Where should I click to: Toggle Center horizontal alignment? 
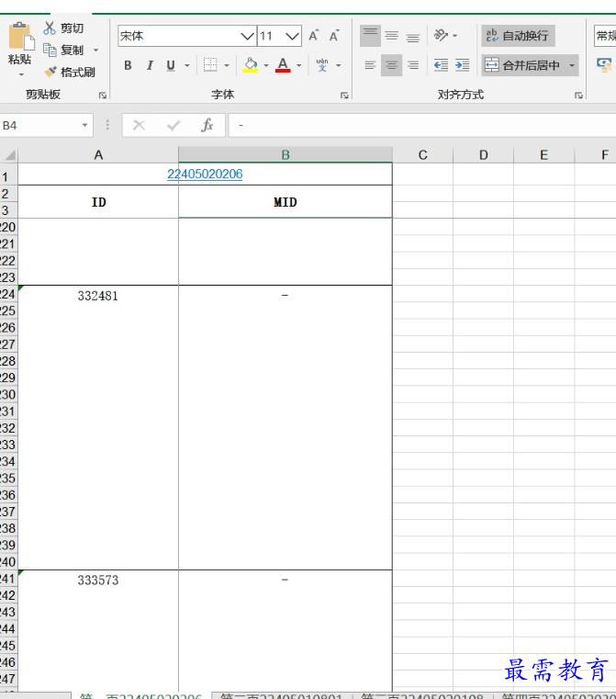(x=391, y=65)
